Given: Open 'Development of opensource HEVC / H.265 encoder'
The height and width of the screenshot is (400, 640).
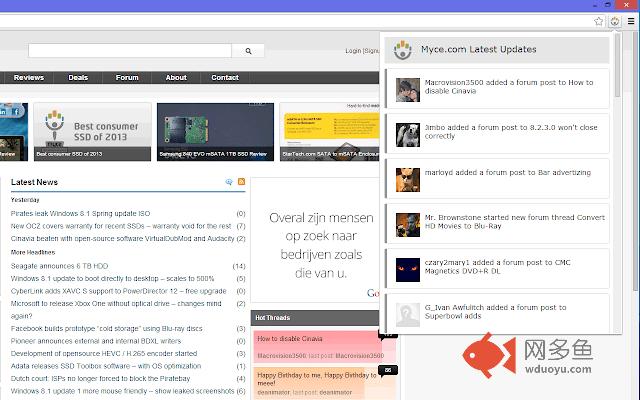Looking at the screenshot, I should point(104,353).
